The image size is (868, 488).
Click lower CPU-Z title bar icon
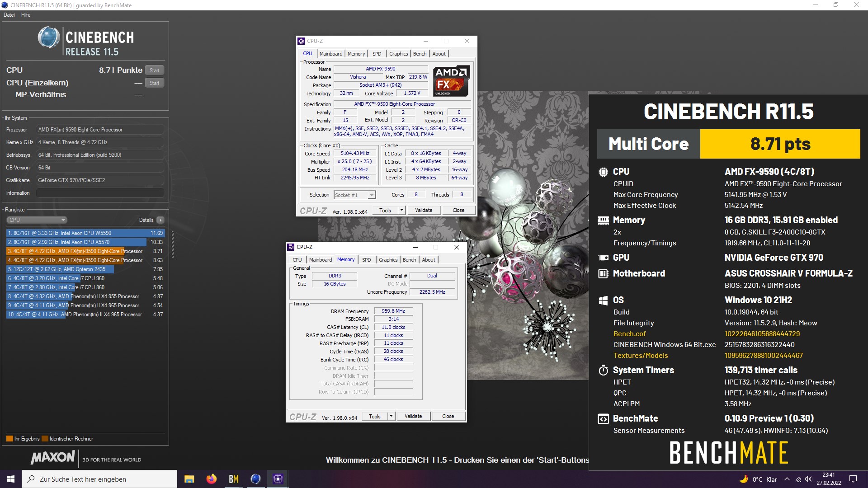pos(291,247)
